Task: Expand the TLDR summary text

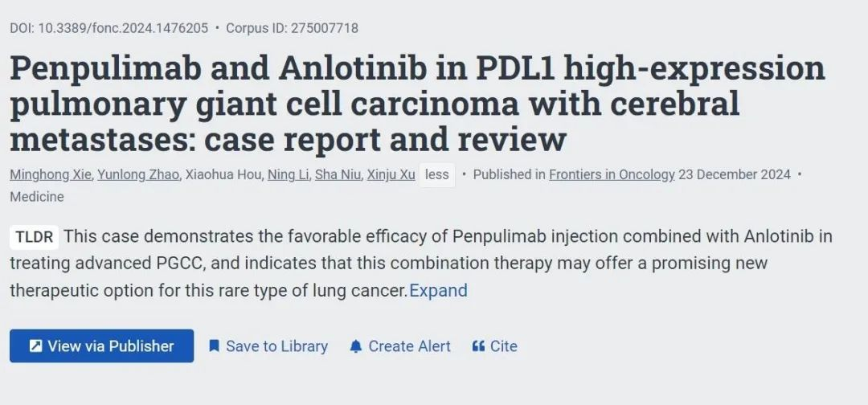Action: tap(439, 290)
